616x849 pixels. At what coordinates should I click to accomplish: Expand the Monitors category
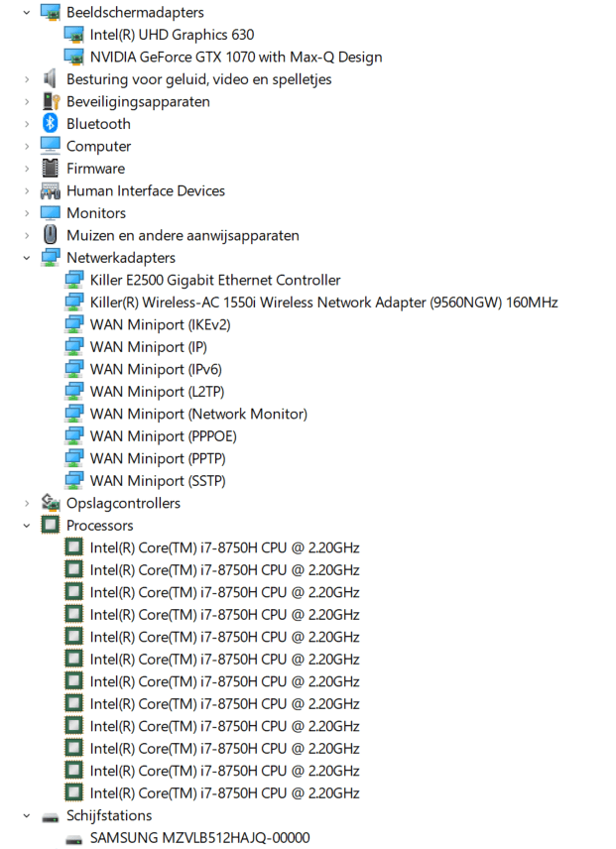(27, 213)
